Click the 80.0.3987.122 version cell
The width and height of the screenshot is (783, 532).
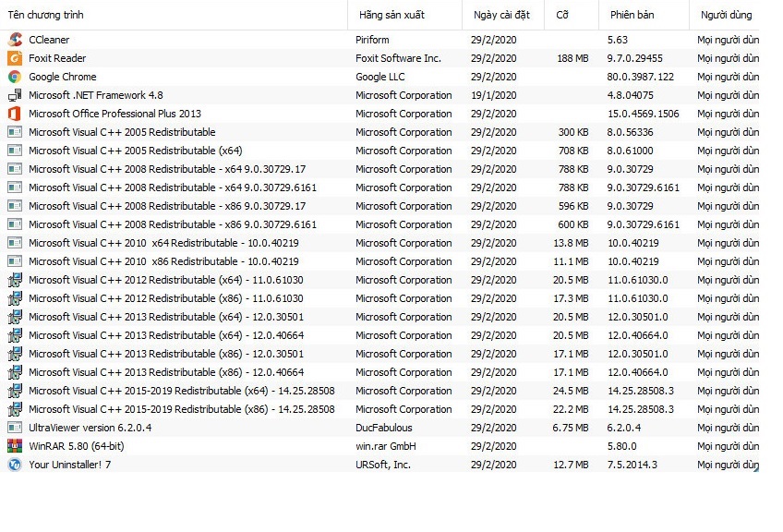tap(640, 77)
